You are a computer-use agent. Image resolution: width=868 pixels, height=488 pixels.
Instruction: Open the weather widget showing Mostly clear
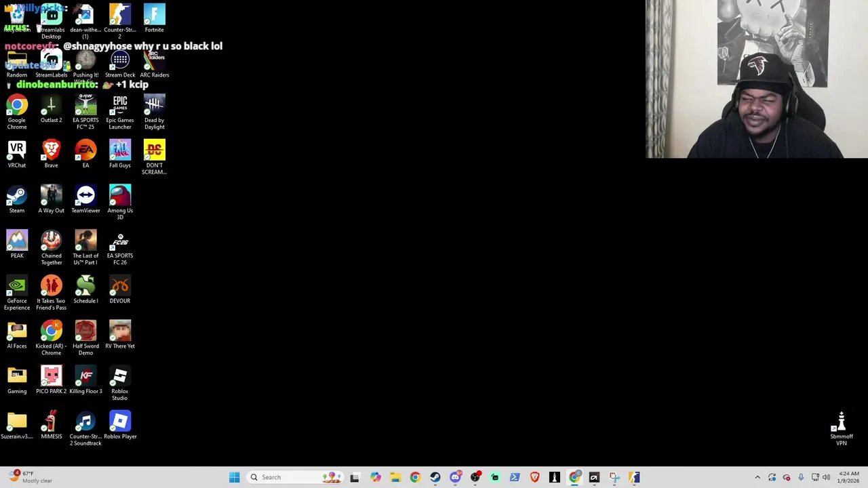click(31, 477)
